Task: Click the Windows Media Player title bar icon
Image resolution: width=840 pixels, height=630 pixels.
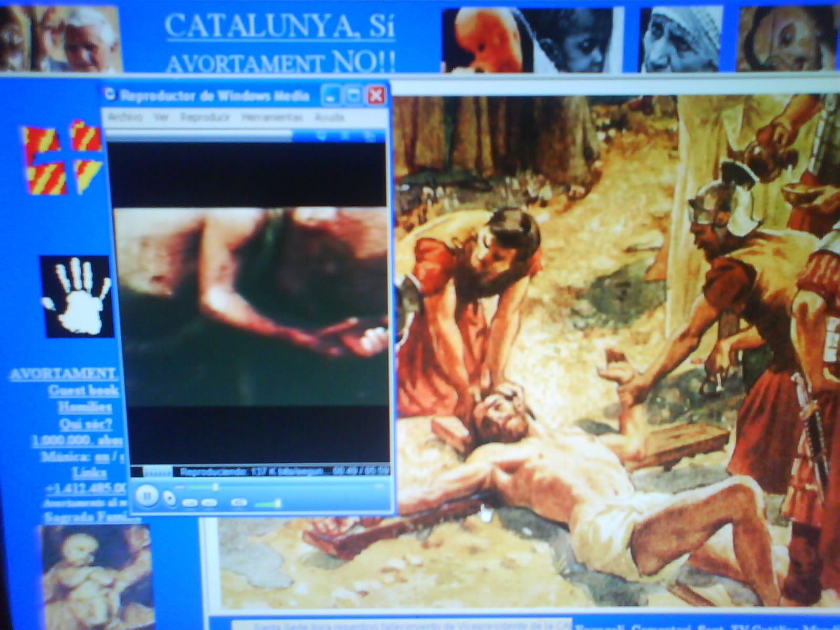Action: point(110,94)
